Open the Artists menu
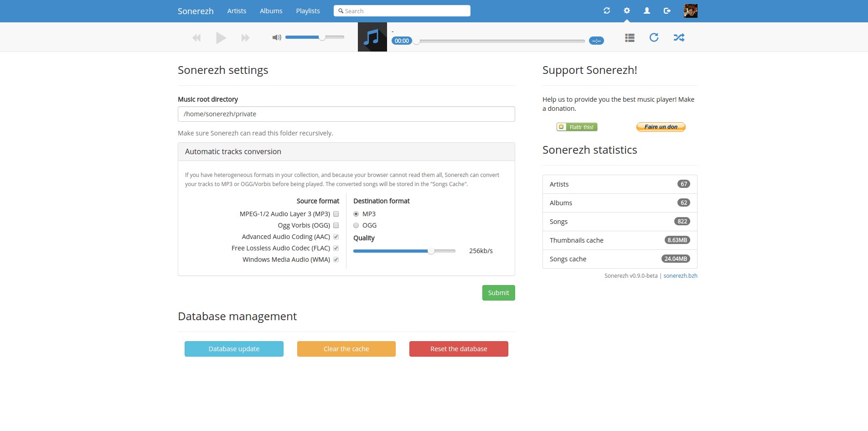This screenshot has width=868, height=431. tap(237, 11)
